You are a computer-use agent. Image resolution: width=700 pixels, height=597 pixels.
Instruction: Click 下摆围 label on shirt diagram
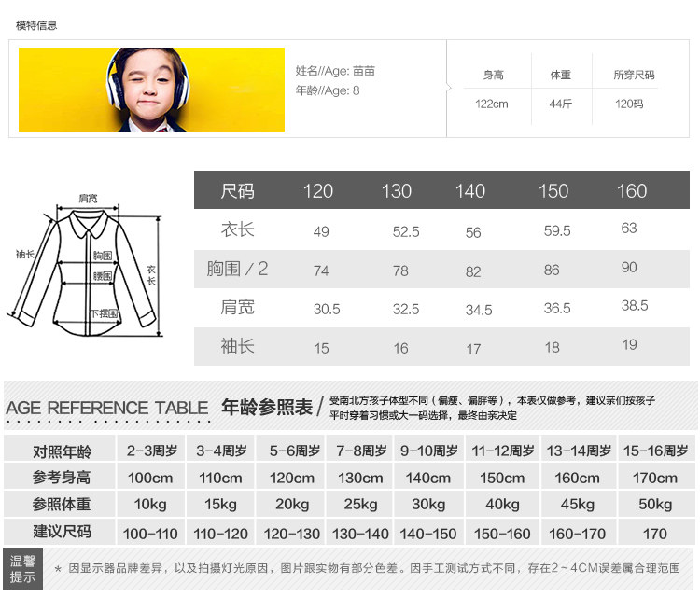pyautogui.click(x=105, y=313)
